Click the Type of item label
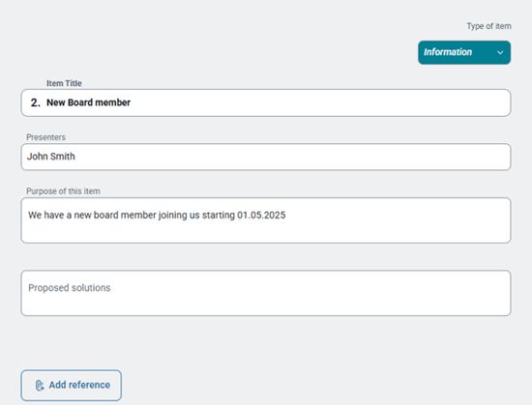 [488, 26]
